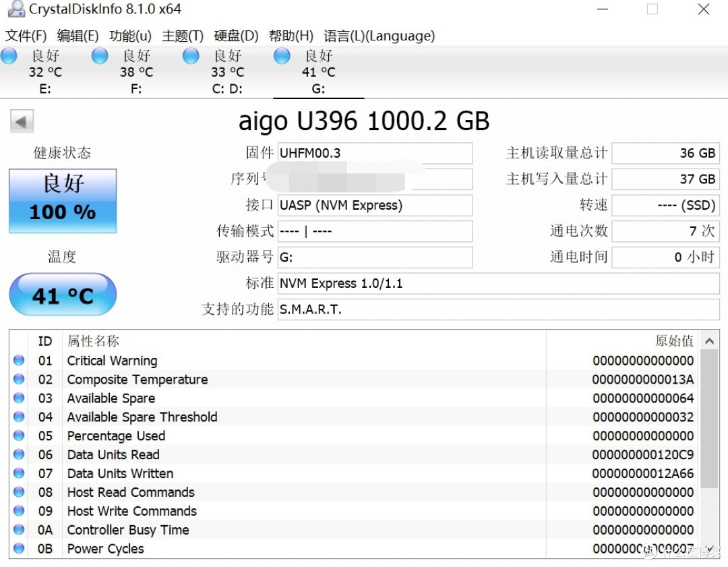
Task: Click the blue dot beside Power Cycles
Action: coord(18,549)
